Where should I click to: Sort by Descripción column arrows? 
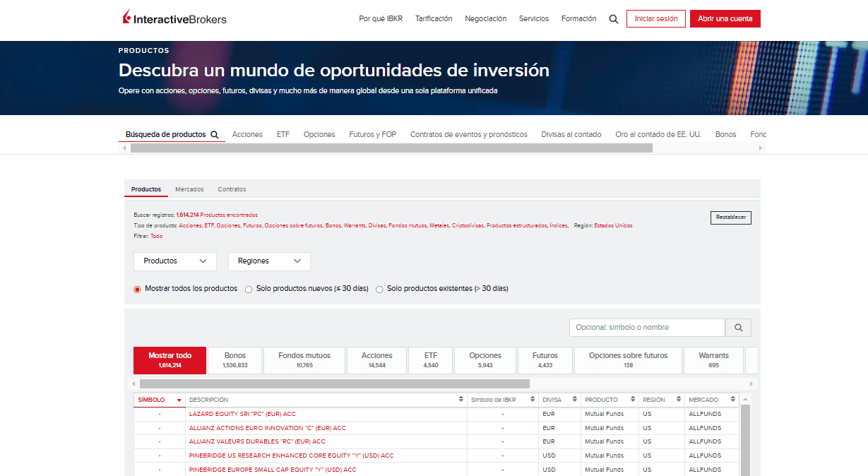pos(461,400)
